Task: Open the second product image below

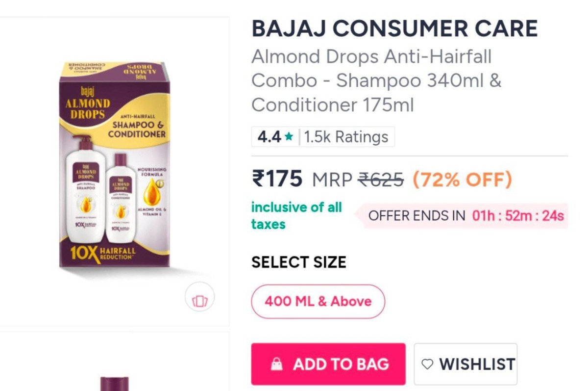Action: pos(115,362)
